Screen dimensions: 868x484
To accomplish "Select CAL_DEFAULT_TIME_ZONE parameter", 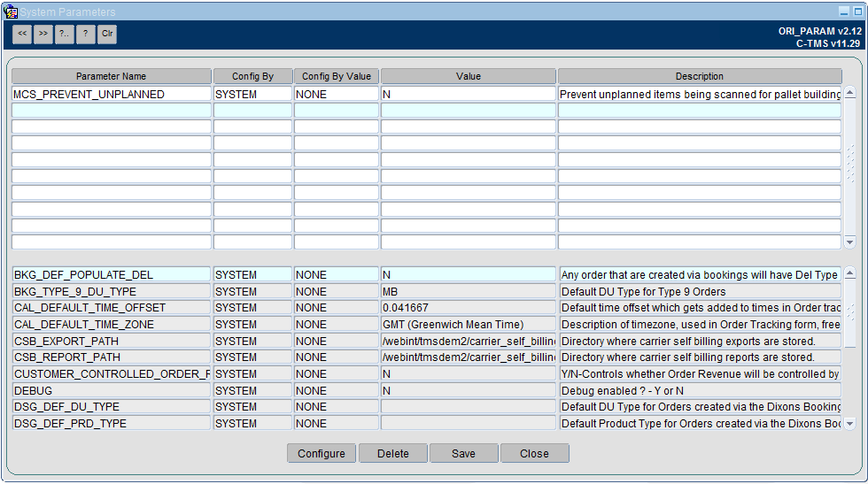I will coord(112,324).
